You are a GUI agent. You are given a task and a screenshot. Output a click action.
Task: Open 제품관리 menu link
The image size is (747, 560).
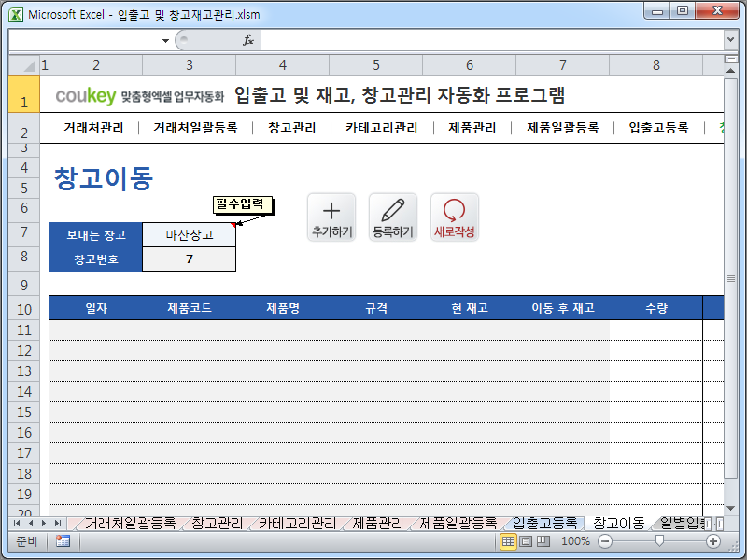[x=472, y=128]
